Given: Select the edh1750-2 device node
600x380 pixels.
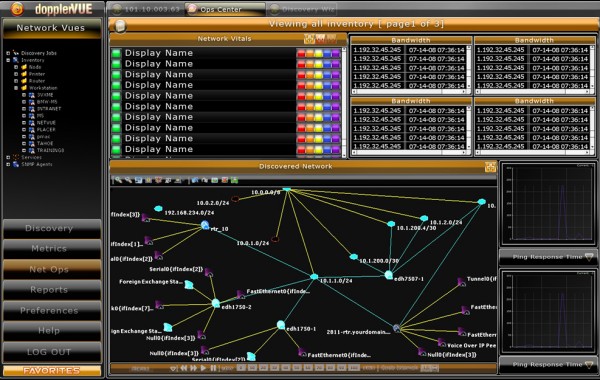Looking at the screenshot, I should point(216,303).
